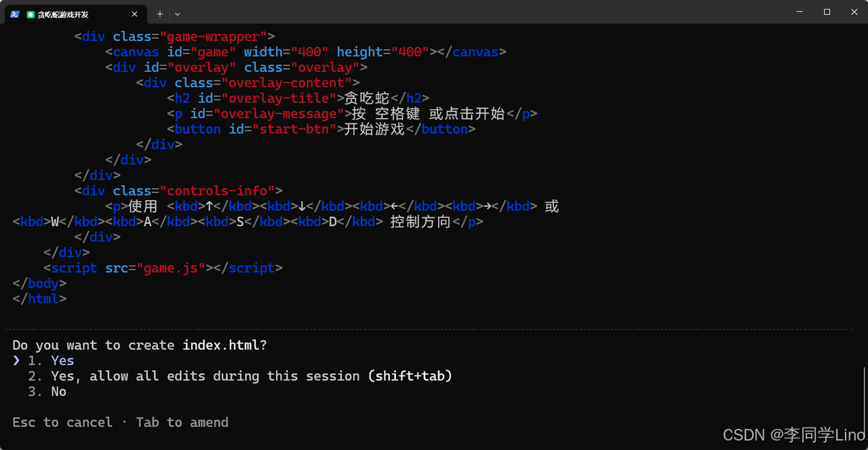Click the 开始游戏 button label in the code
The height and width of the screenshot is (450, 868).
(x=373, y=129)
